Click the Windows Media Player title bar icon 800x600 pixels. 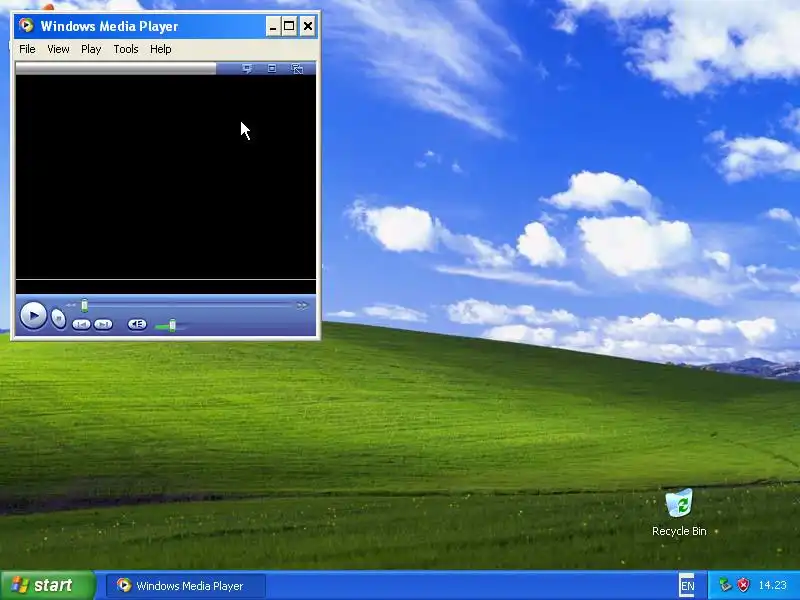click(27, 25)
